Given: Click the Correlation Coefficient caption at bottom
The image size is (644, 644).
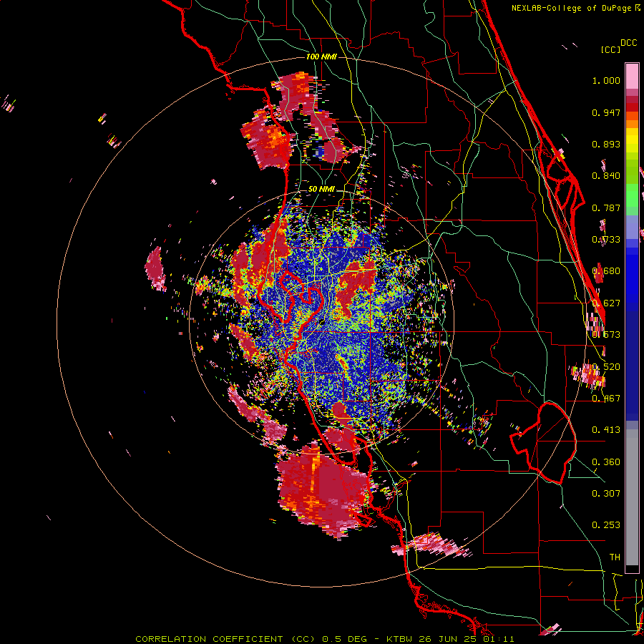Looking at the screenshot, I should [325, 639].
